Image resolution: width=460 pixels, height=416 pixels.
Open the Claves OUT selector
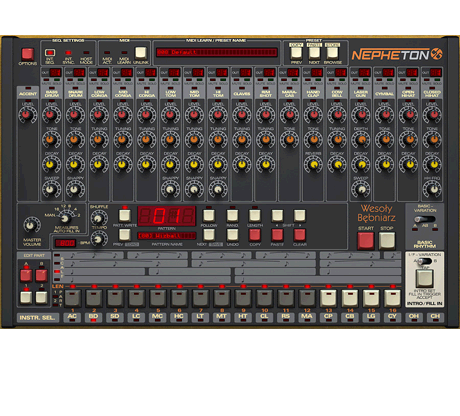tap(245, 72)
